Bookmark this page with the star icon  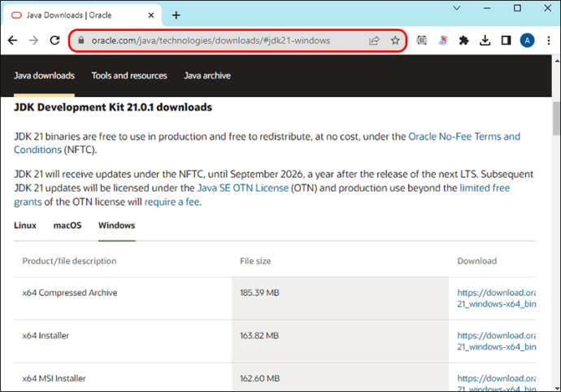pyautogui.click(x=395, y=41)
